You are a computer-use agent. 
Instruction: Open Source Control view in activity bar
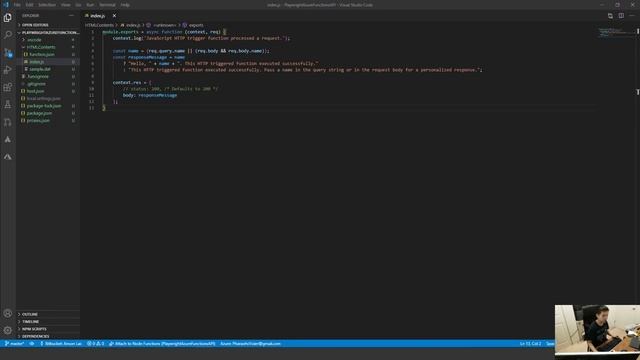coord(8,53)
